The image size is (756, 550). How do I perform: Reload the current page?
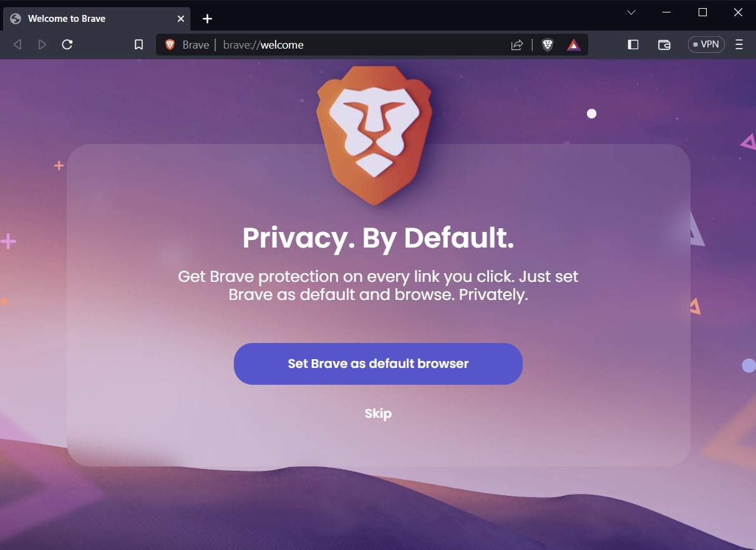67,45
